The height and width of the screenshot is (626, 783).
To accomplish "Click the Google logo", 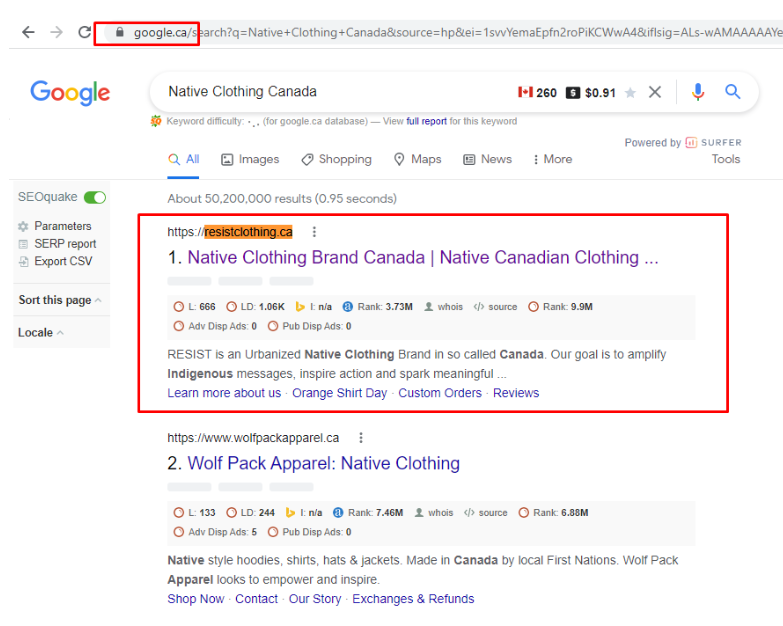I will click(x=70, y=92).
